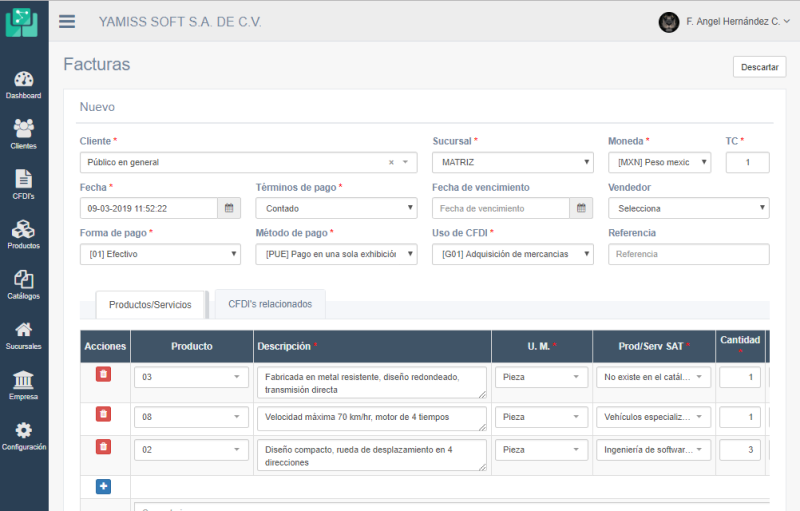Delete the product 03 row

tap(103, 375)
